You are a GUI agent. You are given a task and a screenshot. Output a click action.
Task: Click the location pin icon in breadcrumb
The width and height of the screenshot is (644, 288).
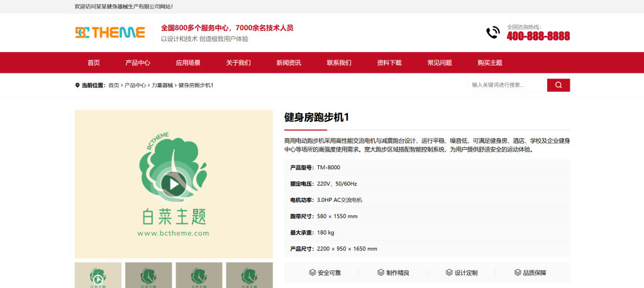pos(77,86)
